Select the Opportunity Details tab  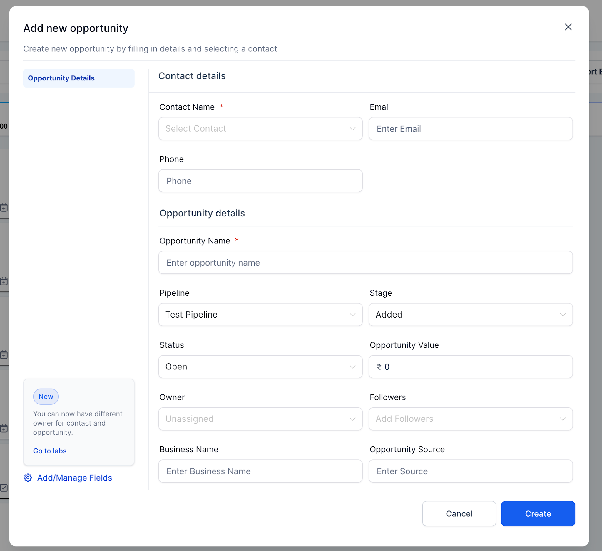point(79,78)
